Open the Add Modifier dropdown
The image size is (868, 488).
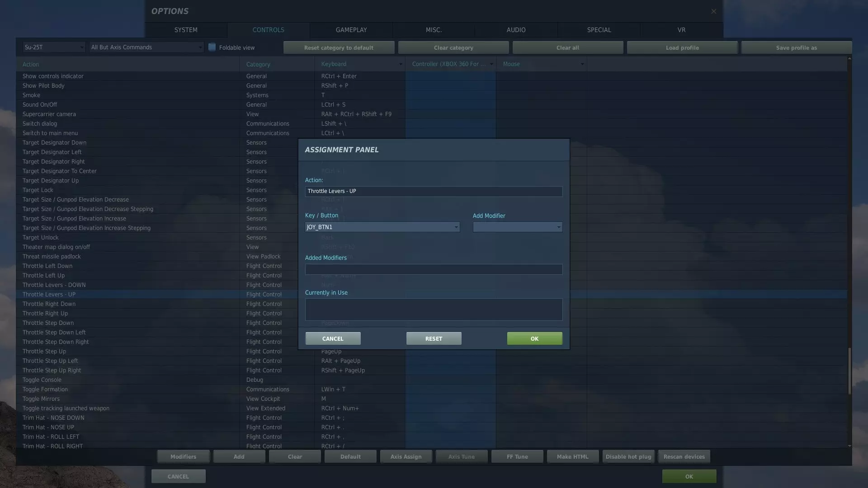pyautogui.click(x=517, y=227)
